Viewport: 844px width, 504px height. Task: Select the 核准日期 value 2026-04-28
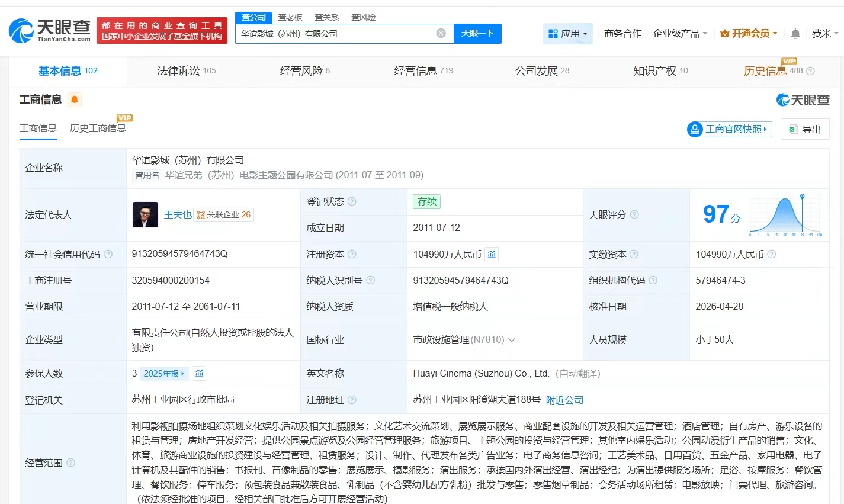click(719, 306)
